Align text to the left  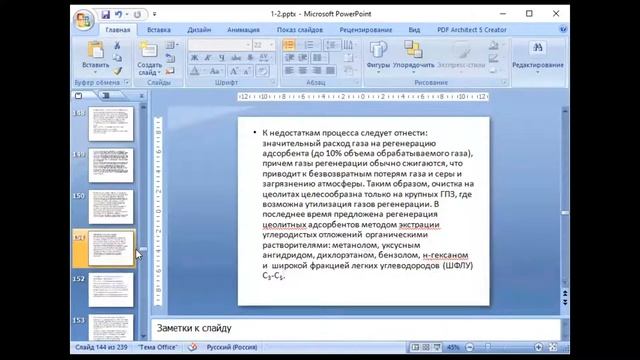pyautogui.click(x=289, y=71)
